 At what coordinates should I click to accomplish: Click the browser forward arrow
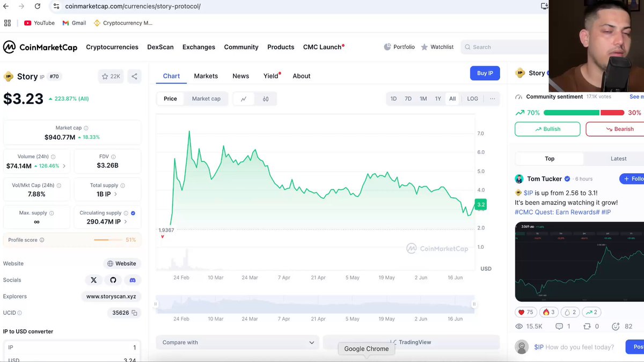(x=21, y=6)
